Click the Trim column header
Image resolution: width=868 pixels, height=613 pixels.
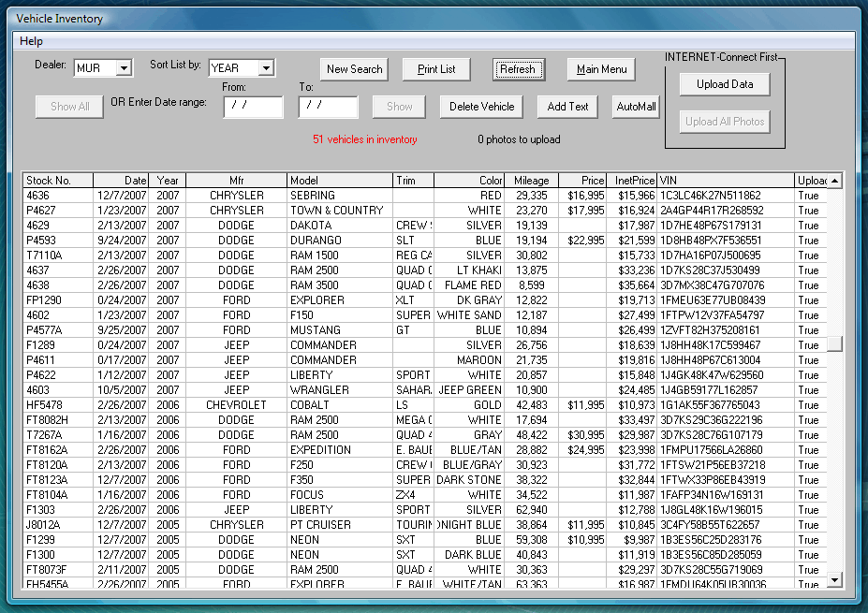coord(413,181)
